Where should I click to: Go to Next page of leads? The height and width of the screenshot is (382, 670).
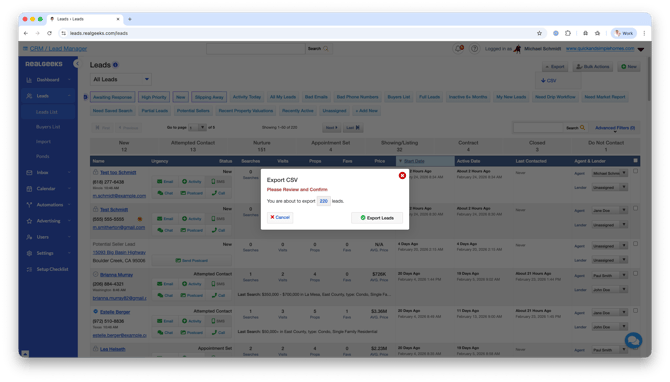[x=331, y=128]
